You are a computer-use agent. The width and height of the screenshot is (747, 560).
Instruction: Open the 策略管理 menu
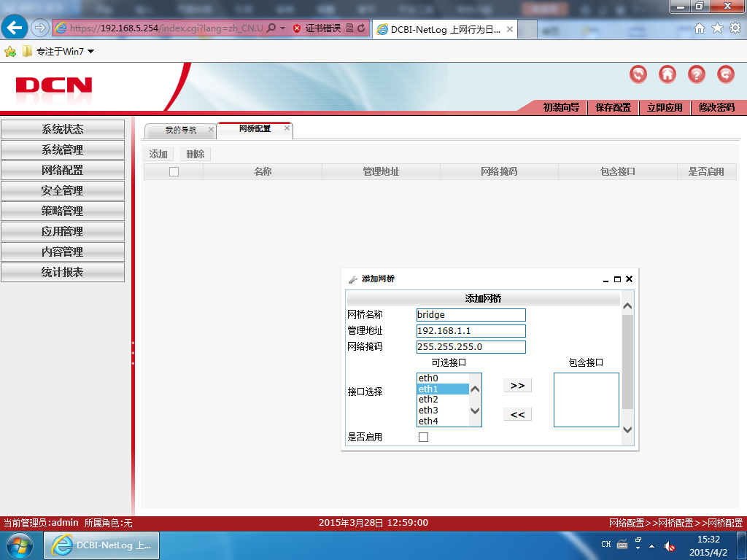[x=63, y=211]
